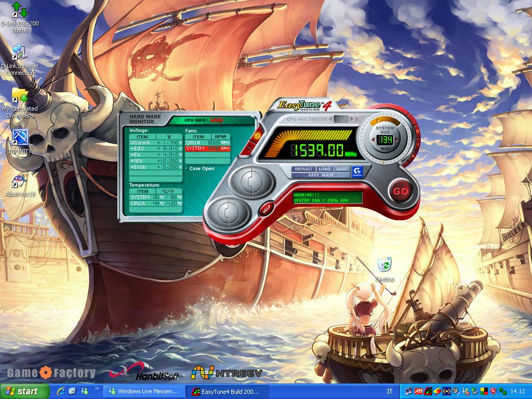Launch Messenger from quick launch icon
532x399 pixels.
[84, 391]
